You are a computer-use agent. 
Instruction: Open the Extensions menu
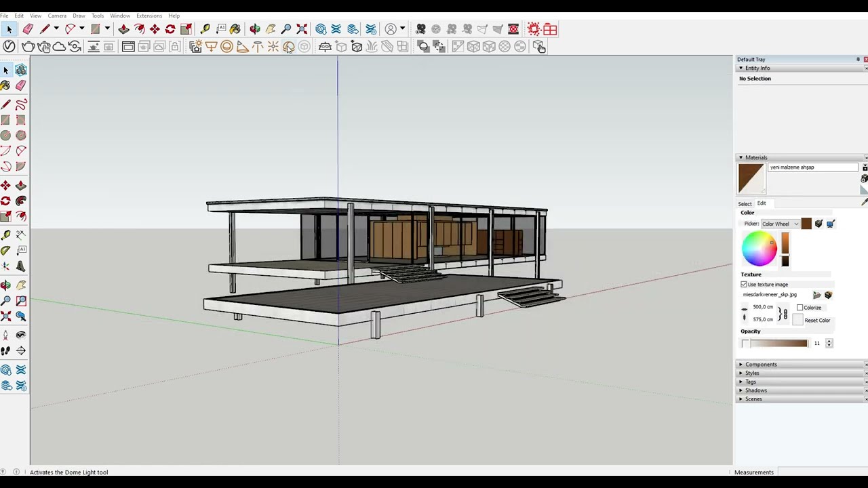click(149, 16)
